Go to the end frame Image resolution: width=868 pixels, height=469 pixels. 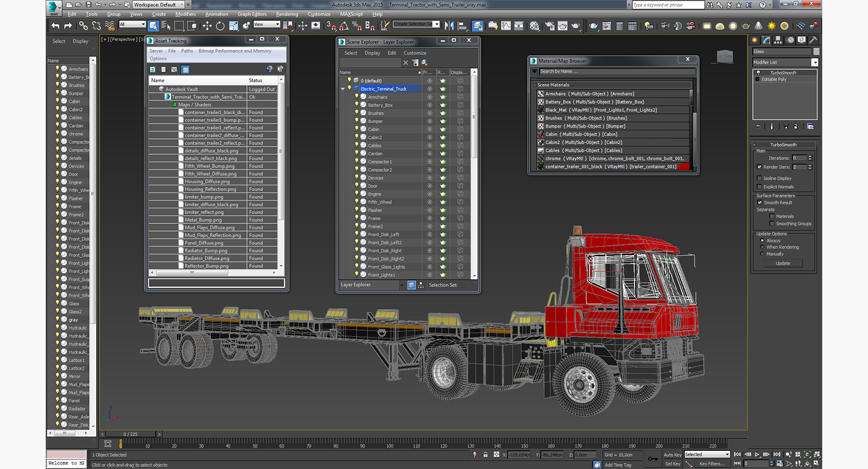click(x=776, y=454)
